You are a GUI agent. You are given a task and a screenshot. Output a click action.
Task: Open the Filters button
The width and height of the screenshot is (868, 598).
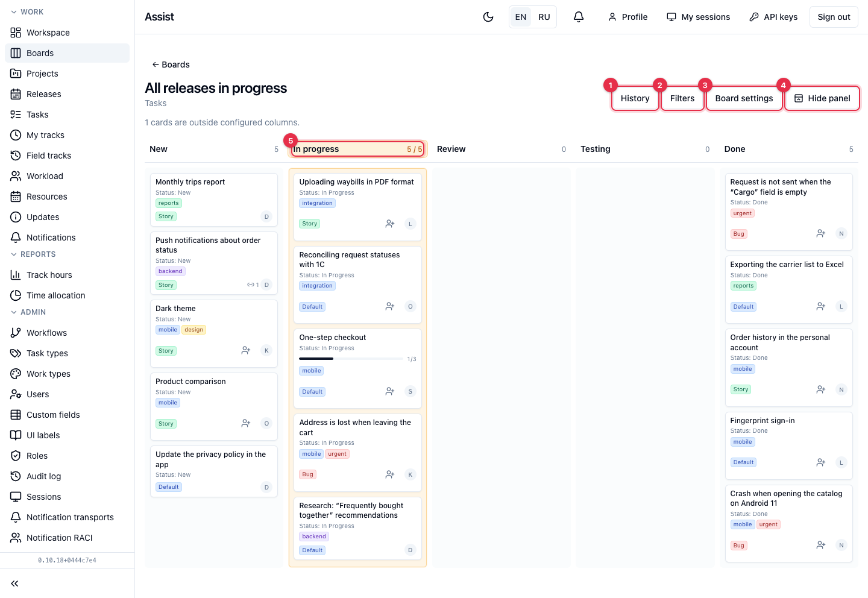682,98
